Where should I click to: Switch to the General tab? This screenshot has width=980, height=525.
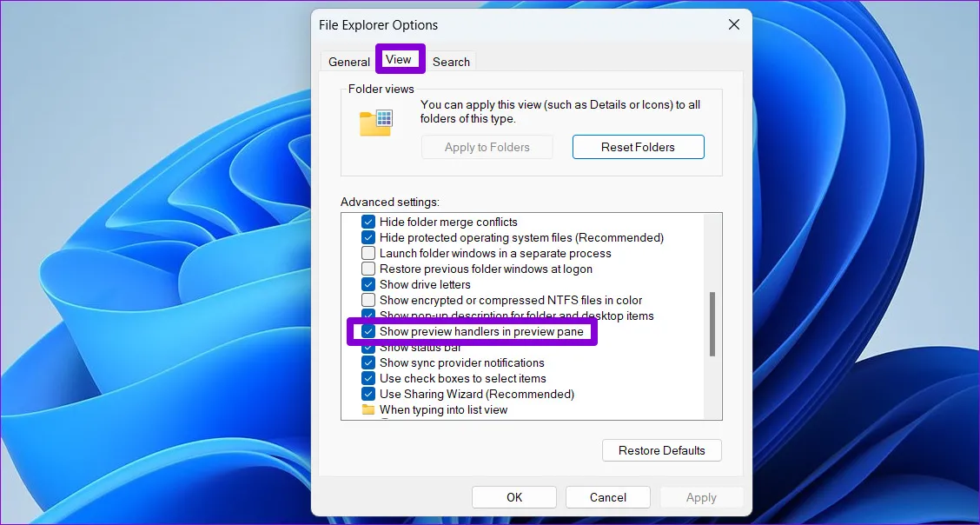tap(348, 61)
